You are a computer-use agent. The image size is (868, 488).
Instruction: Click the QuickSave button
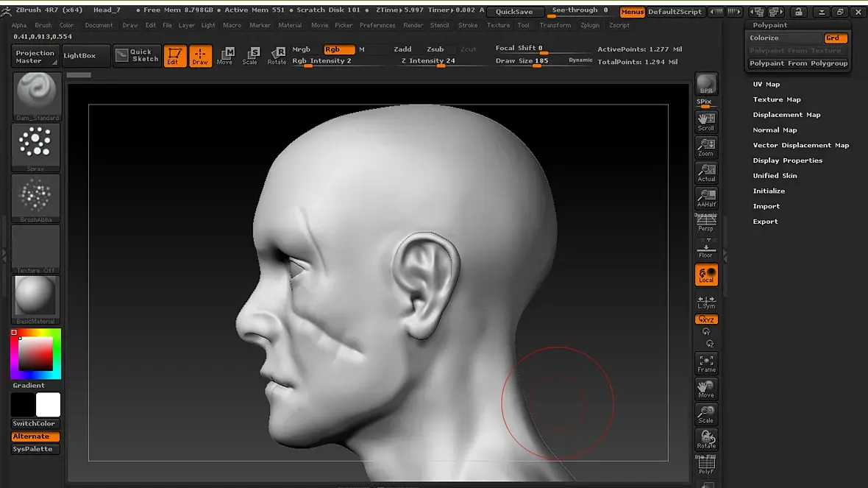pyautogui.click(x=514, y=12)
